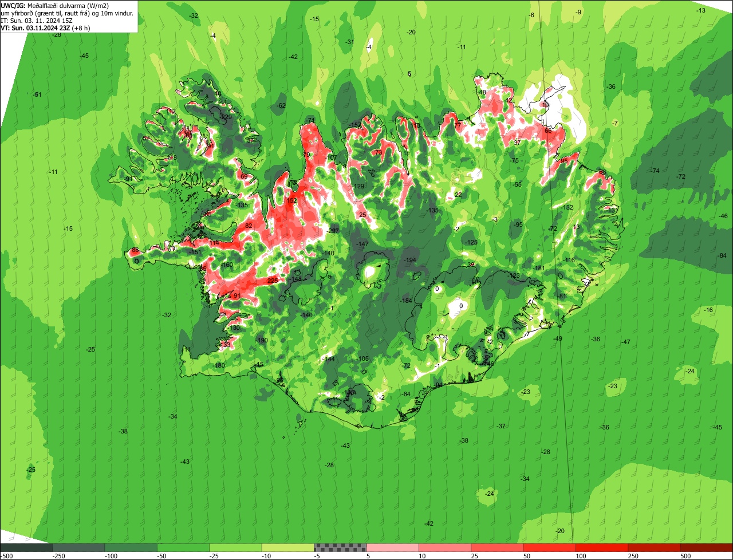Image resolution: width=733 pixels, height=560 pixels.
Task: Click the map value '66' in the northeast
Action: [x=548, y=131]
